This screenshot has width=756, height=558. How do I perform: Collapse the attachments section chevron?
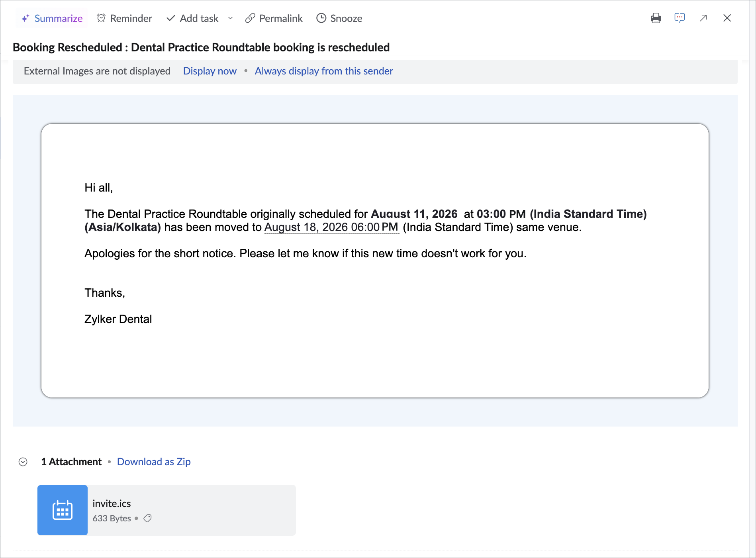click(23, 462)
